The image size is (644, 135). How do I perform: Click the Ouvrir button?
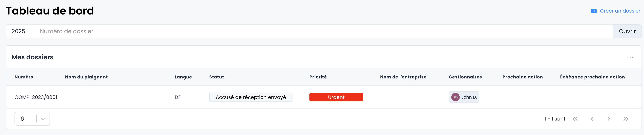(627, 31)
